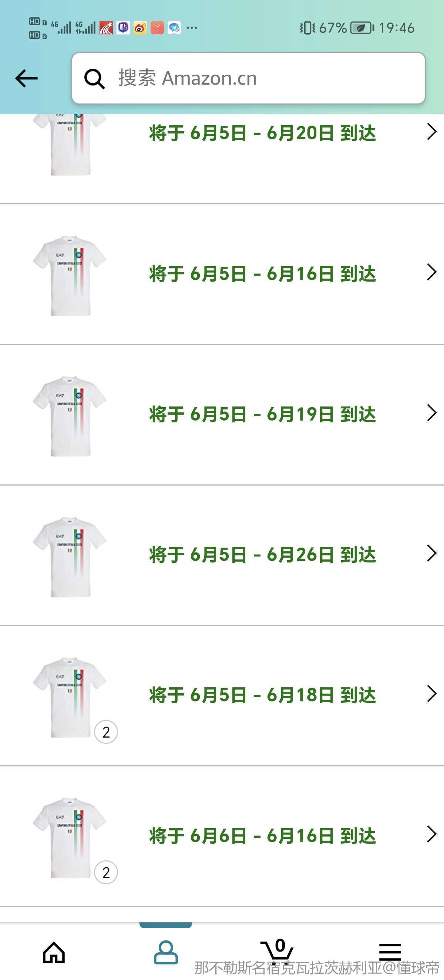Tap the back arrow icon
444x980 pixels.
(26, 78)
